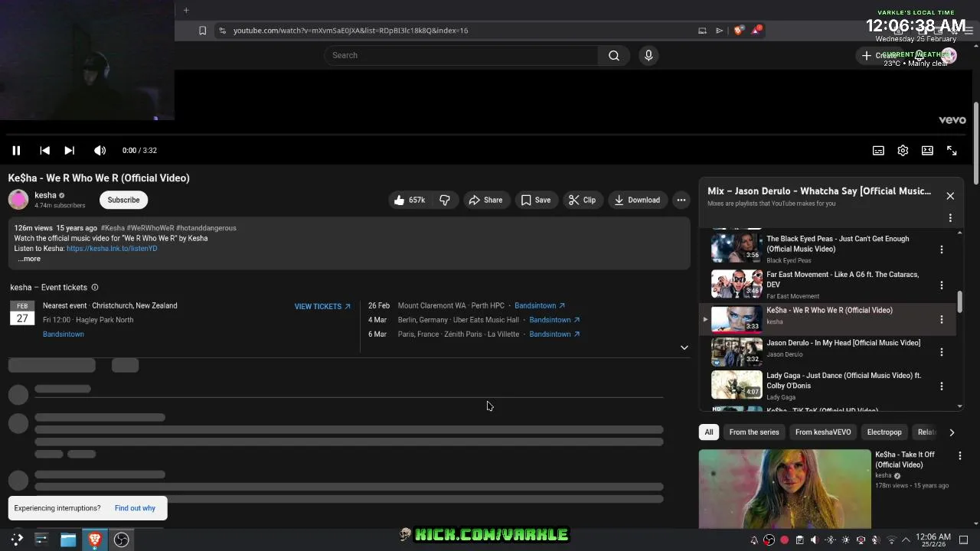Screen dimensions: 980x551
Task: Select the From the series chip
Action: click(x=754, y=432)
